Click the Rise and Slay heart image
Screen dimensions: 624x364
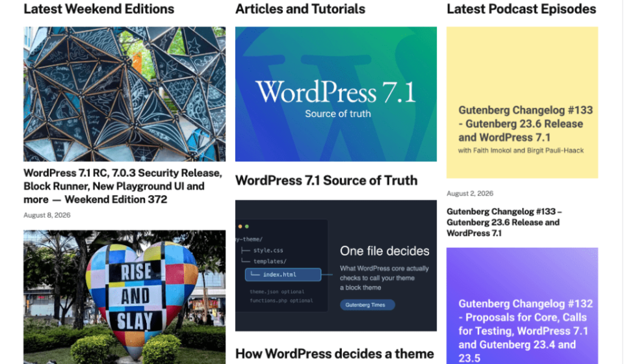124,297
